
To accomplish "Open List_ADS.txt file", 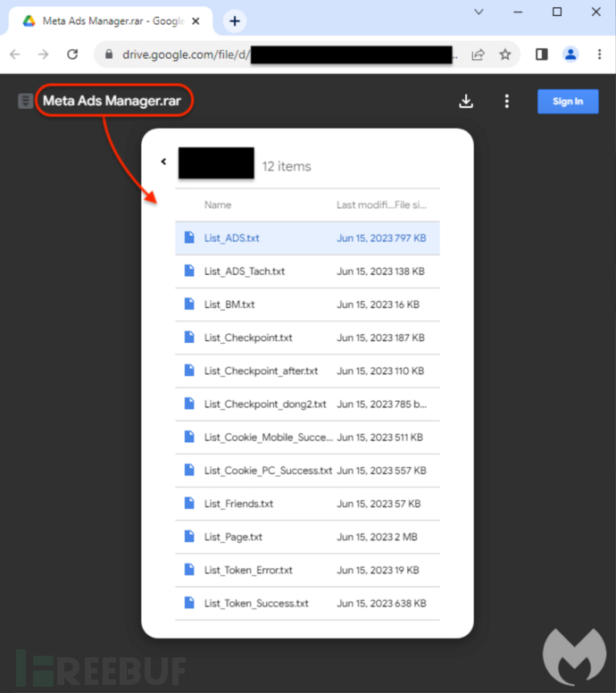I will tap(232, 238).
